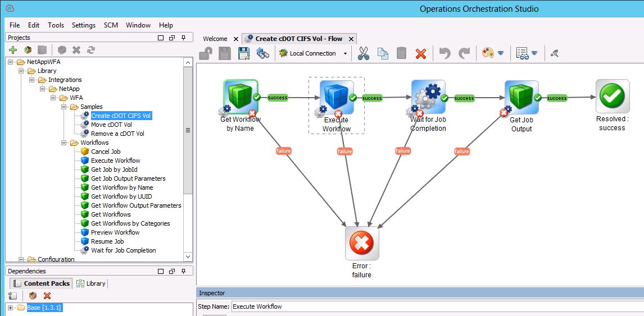Collapse the NetAppWFA project node
644x316 pixels.
click(10, 62)
